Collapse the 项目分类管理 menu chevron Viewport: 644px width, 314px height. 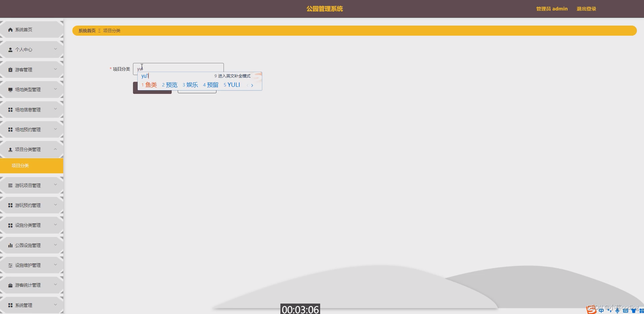coord(56,149)
